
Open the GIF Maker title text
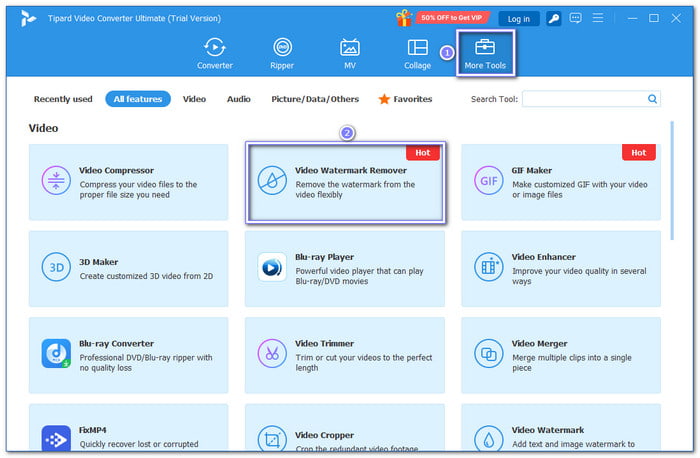coord(532,171)
